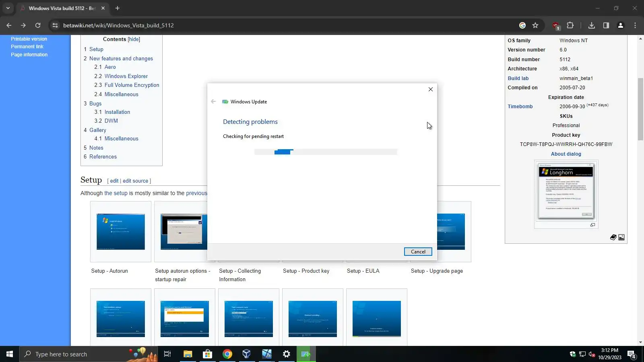The image size is (644, 362).
Task: Open the Printable version link
Action: [x=29, y=39]
